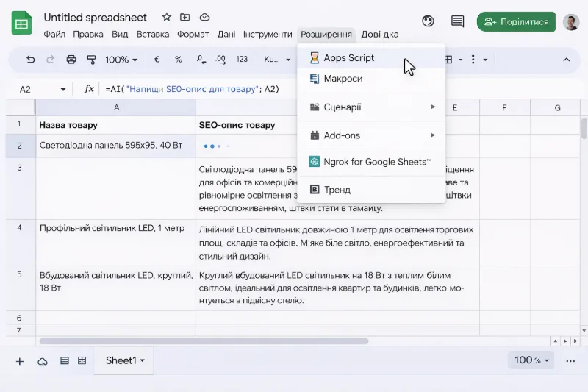Increase decimal places
The image size is (588, 392).
(x=220, y=60)
